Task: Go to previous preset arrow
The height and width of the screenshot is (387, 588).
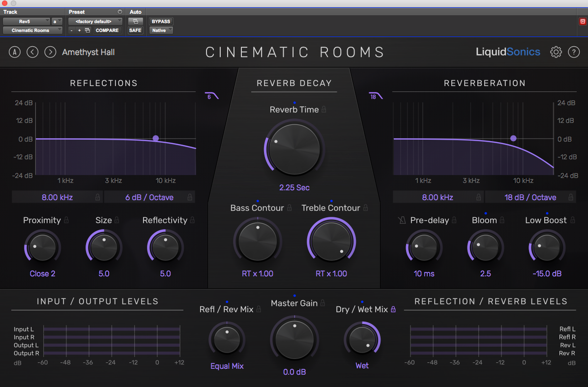Action: click(x=32, y=52)
